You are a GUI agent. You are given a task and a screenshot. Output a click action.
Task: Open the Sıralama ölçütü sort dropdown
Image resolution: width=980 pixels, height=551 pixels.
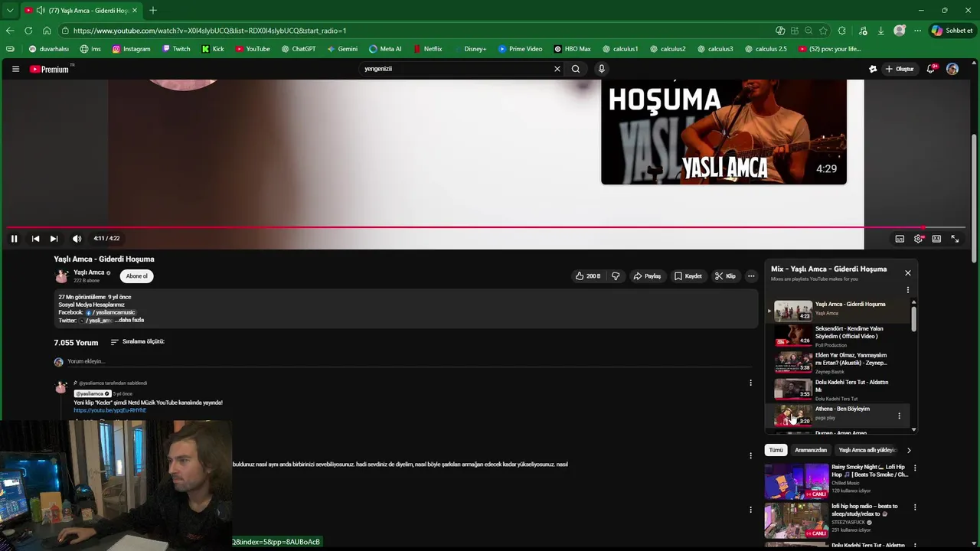138,342
